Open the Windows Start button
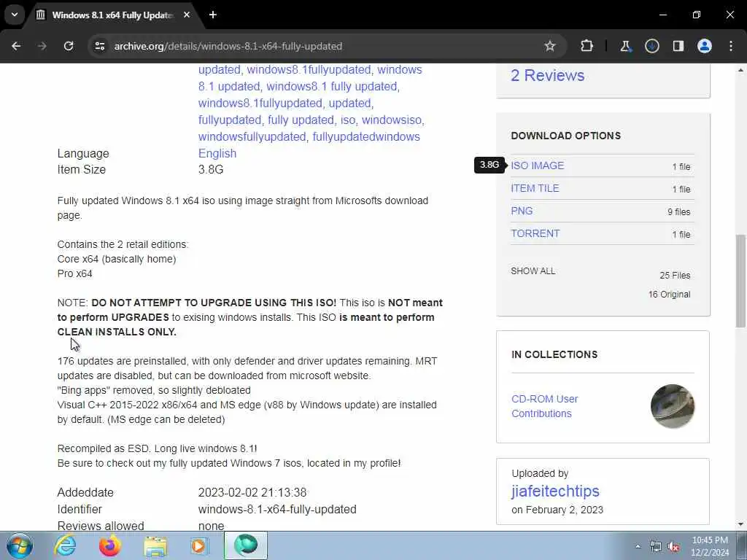Image resolution: width=747 pixels, height=560 pixels. click(x=20, y=545)
